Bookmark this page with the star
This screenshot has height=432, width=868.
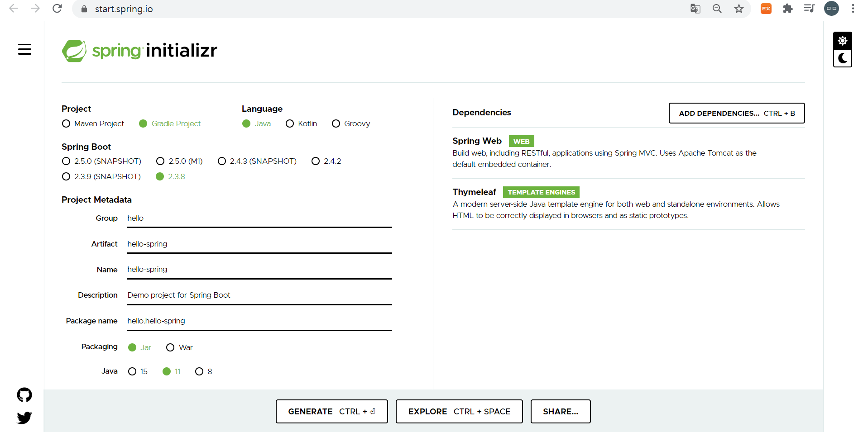(739, 9)
